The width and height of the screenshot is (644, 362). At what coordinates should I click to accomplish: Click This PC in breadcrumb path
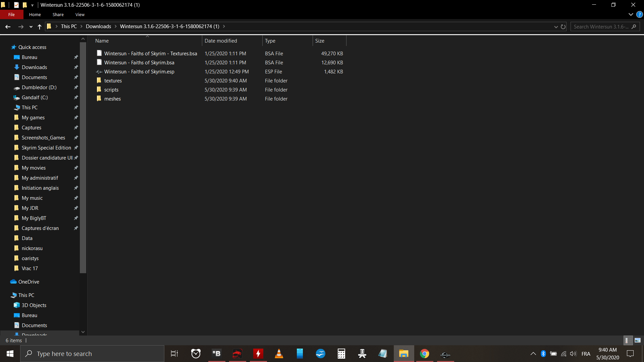(x=69, y=26)
